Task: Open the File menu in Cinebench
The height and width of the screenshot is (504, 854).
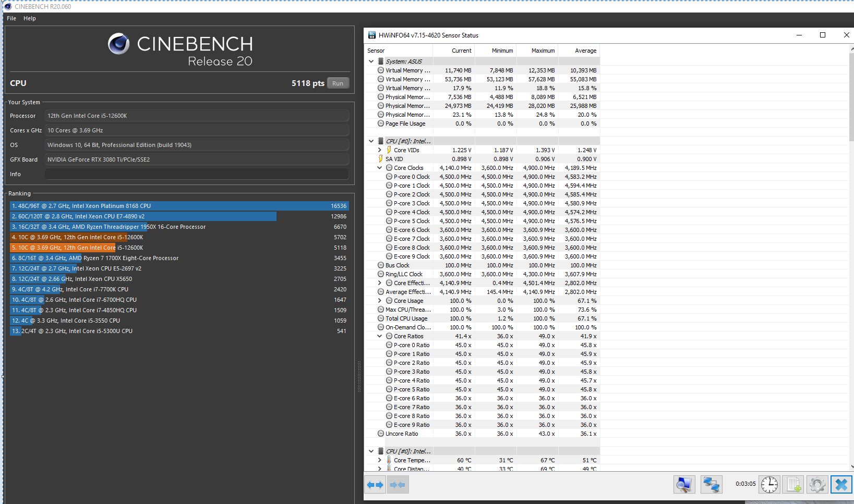Action: pos(11,18)
